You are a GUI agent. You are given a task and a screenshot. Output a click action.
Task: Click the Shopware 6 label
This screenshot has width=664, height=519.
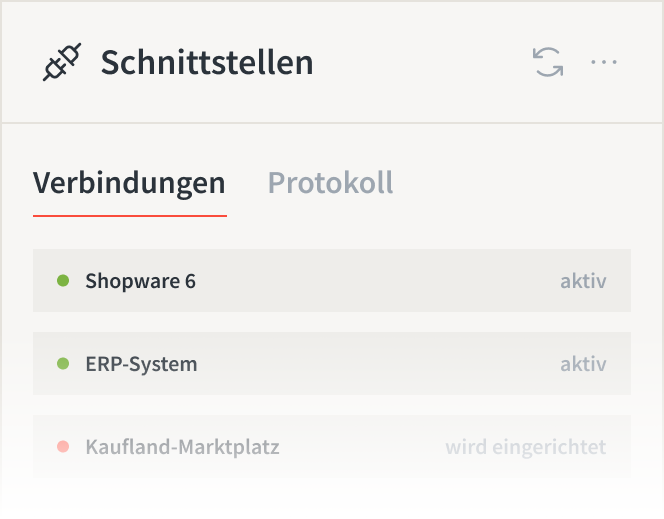(141, 281)
